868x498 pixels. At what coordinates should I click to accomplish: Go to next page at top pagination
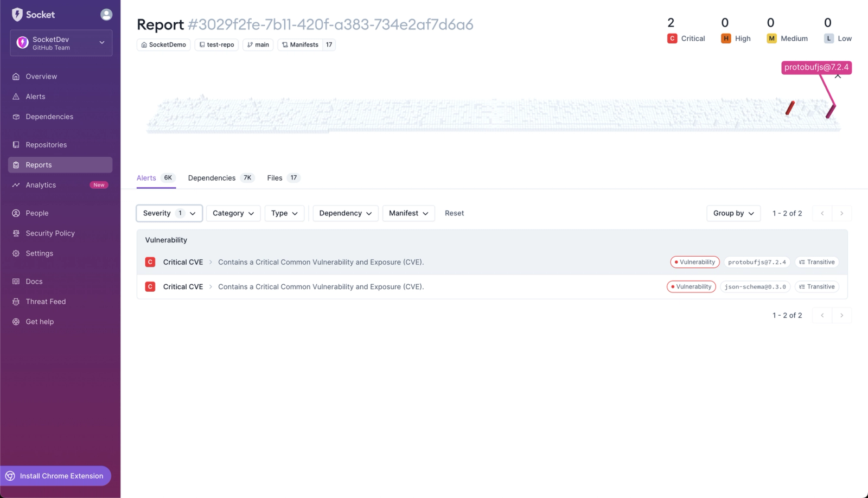click(842, 213)
